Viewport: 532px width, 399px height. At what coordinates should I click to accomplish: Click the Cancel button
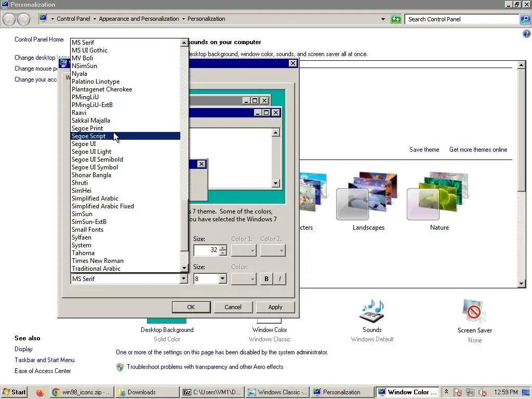tap(233, 307)
